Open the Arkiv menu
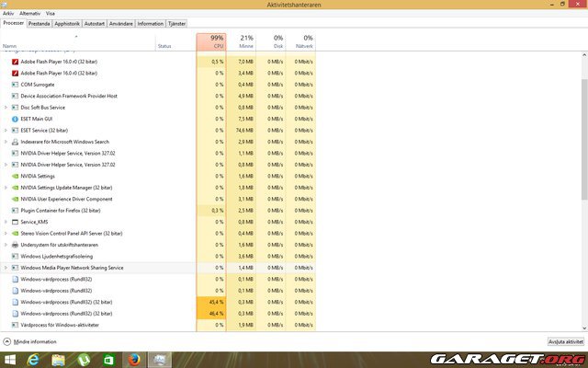Image resolution: width=588 pixels, height=368 pixels. [x=8, y=15]
